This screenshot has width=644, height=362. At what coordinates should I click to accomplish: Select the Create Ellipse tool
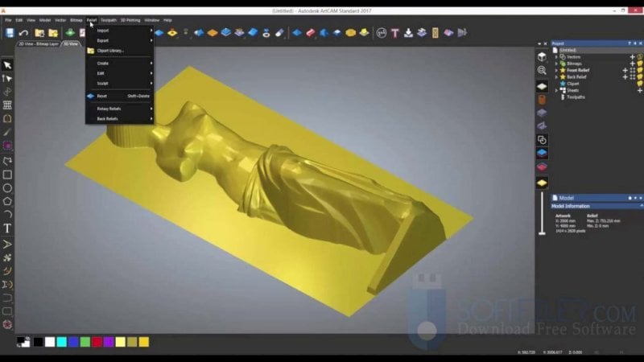coord(7,188)
